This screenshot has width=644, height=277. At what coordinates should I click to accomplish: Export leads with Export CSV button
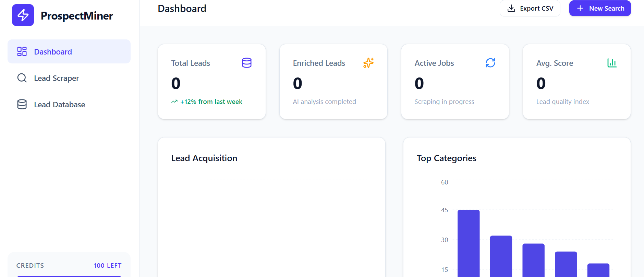tap(530, 8)
